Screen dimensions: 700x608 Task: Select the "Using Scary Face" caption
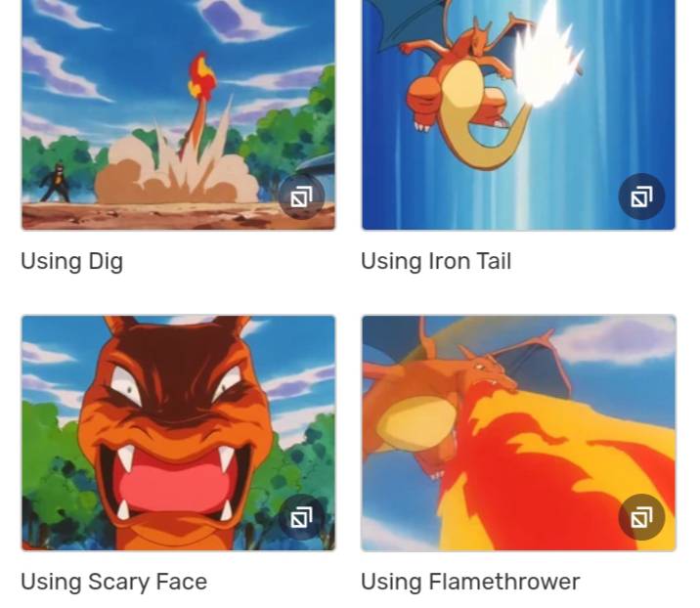(113, 582)
